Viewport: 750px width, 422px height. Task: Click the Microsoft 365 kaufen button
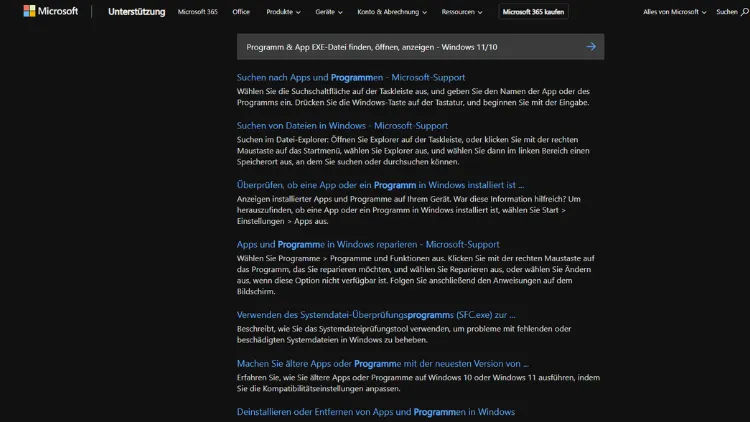tap(533, 11)
